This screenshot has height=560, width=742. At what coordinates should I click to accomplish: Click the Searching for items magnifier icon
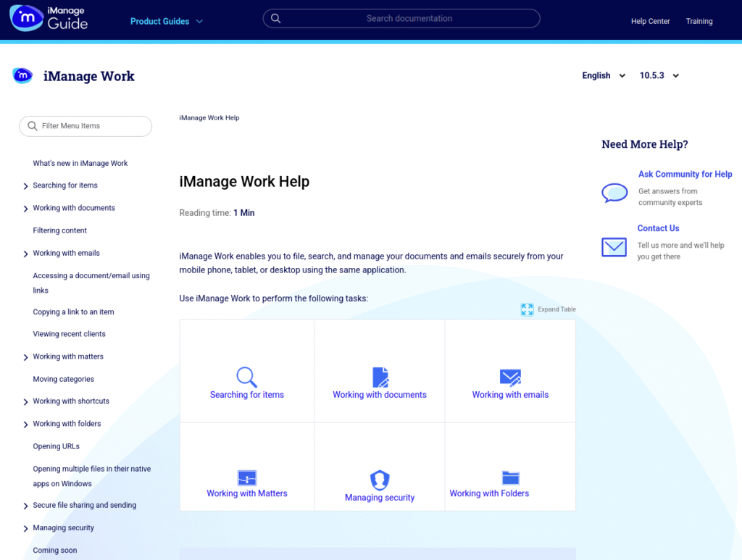coord(246,377)
